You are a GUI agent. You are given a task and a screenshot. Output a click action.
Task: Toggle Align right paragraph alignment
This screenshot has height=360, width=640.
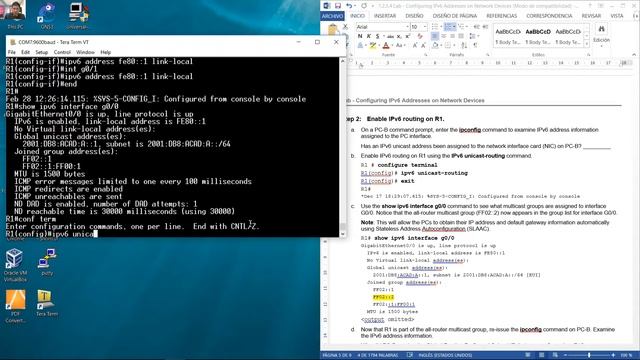coord(453,36)
